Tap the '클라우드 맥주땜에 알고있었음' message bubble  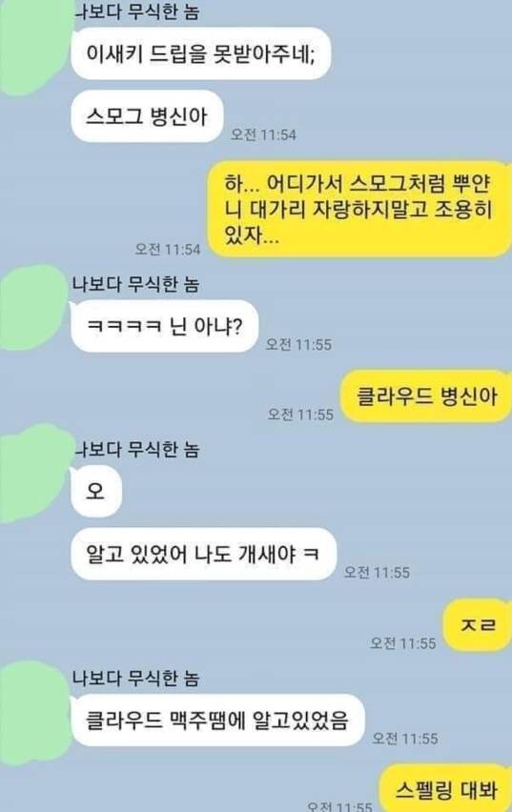(x=217, y=721)
